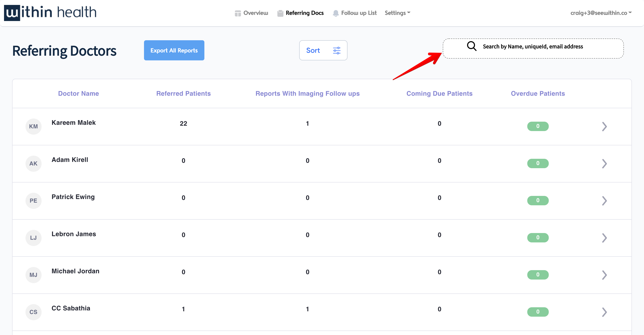Open the Settings dropdown menu

coord(397,13)
